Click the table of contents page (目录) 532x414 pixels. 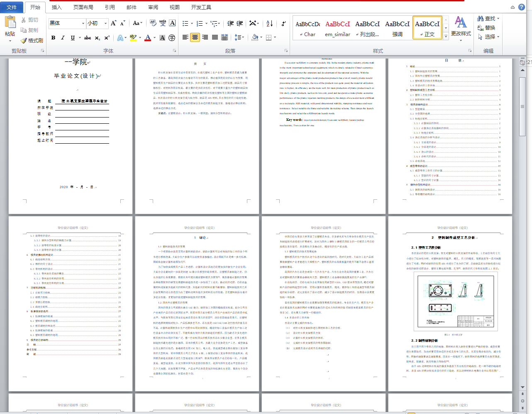pos(450,136)
